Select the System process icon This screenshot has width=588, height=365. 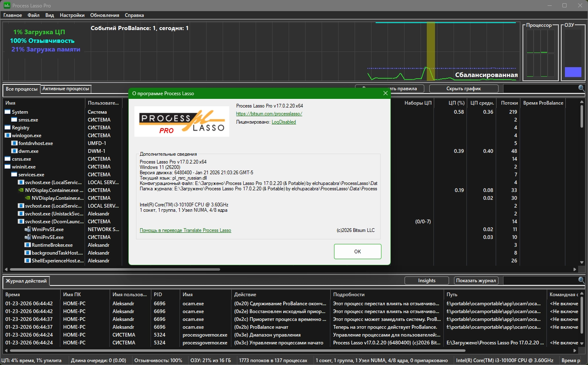7,112
